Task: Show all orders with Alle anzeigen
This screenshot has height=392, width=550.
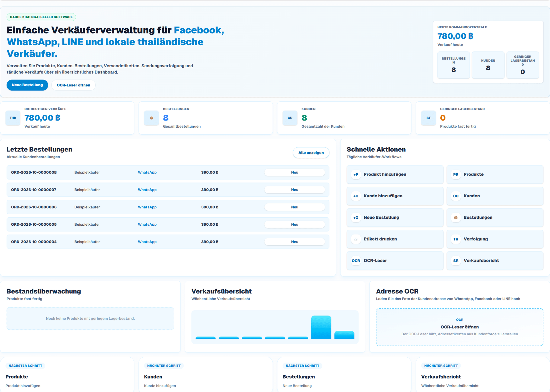Action: coord(311,153)
